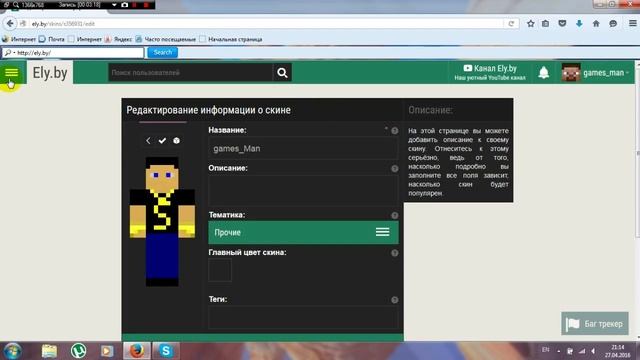This screenshot has width=640, height=360.
Task: Click the system tray volume icon
Action: 593,351
